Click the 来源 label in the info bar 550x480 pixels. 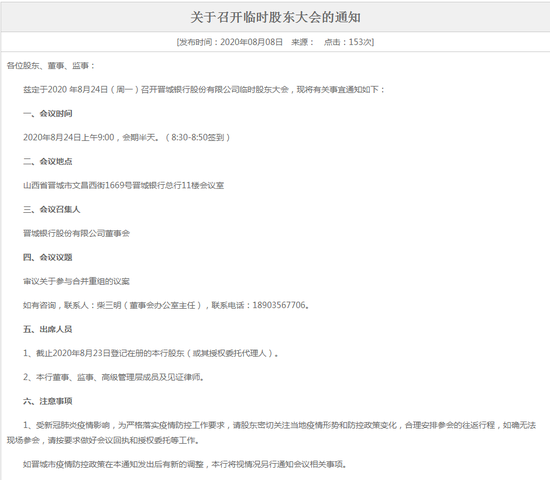click(x=302, y=42)
